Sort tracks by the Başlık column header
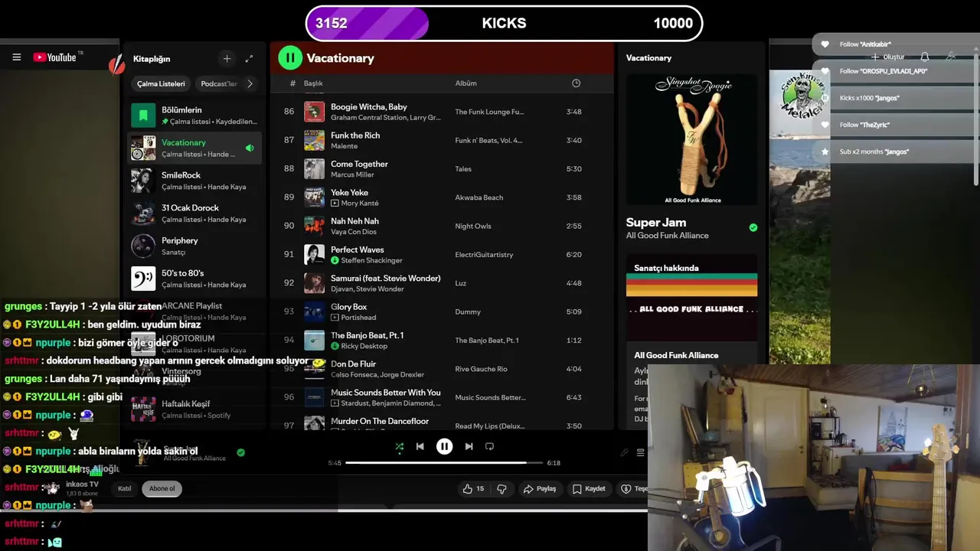This screenshot has height=551, width=980. (x=313, y=83)
